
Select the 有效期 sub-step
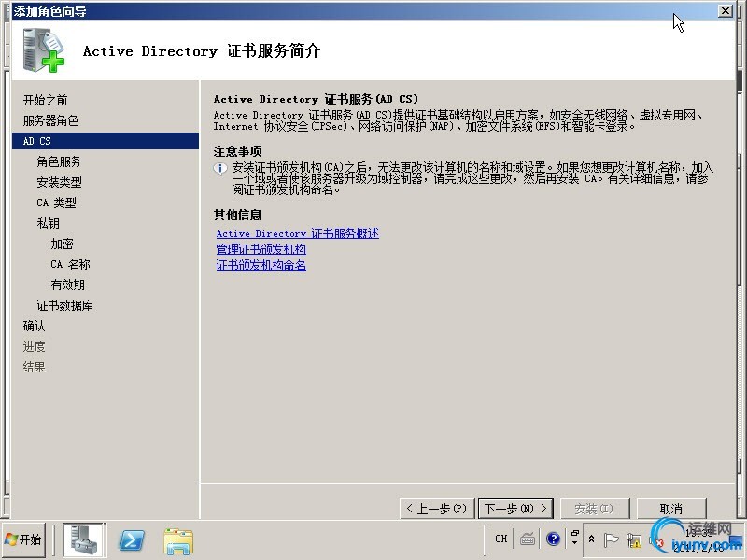pyautogui.click(x=67, y=285)
